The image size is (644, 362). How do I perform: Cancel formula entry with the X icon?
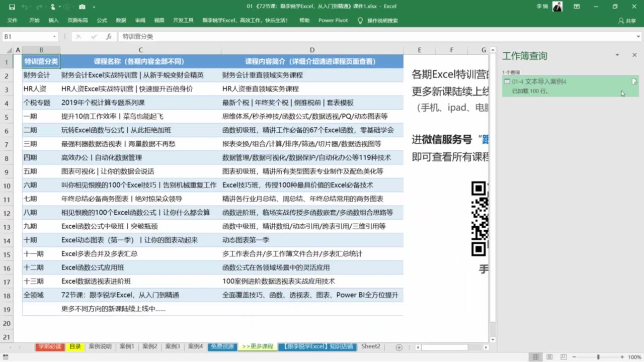(78, 37)
